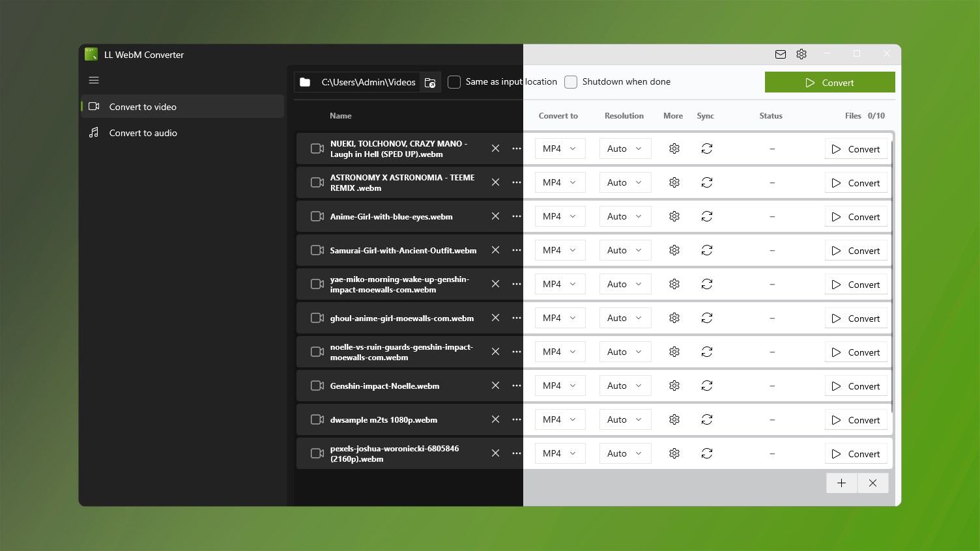Image resolution: width=980 pixels, height=551 pixels.
Task: Expand MP4 format dropdown for NUEKI Laugh in Hell
Action: click(x=560, y=148)
